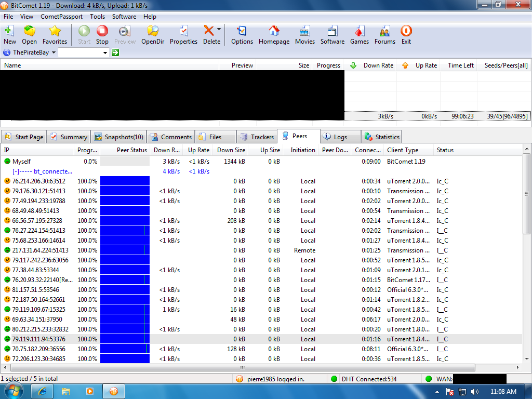Go to Homepage via the house icon
Image resolution: width=532 pixels, height=399 pixels.
tap(274, 31)
